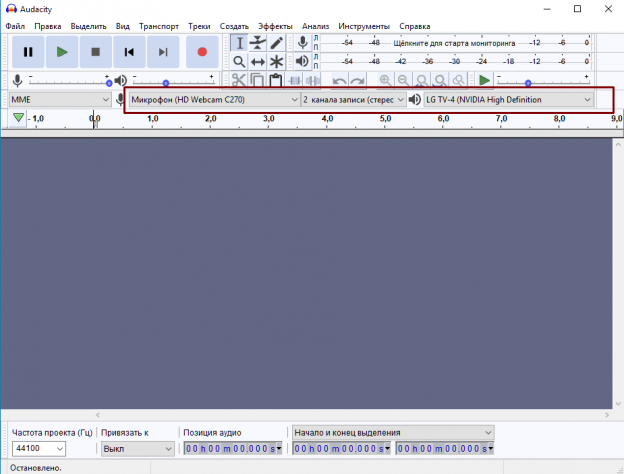Click the Stop transport button
Viewport: 624px width, 474px height.
(96, 52)
